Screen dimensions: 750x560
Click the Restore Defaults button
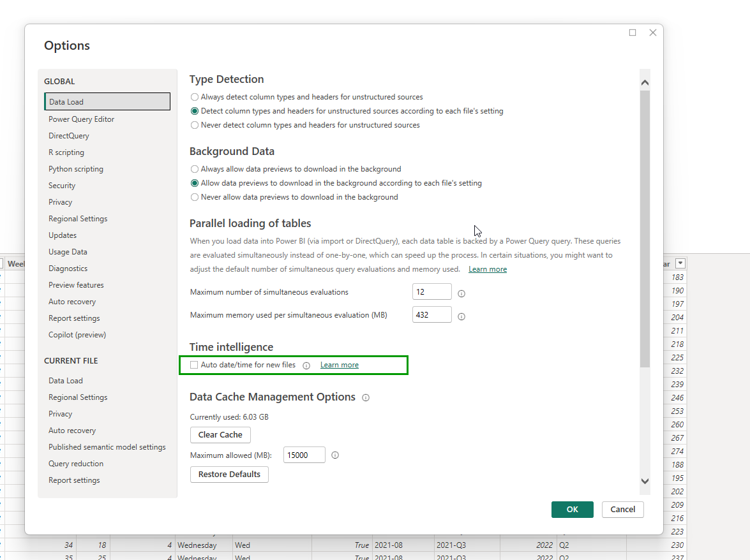pyautogui.click(x=229, y=475)
